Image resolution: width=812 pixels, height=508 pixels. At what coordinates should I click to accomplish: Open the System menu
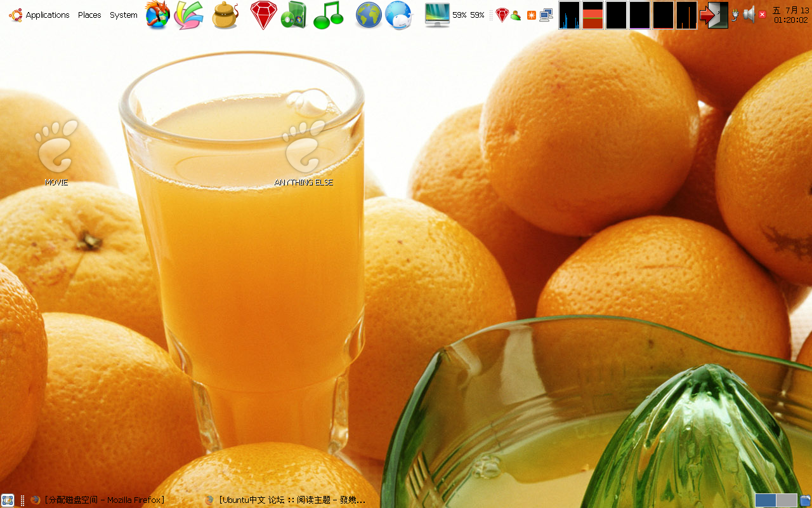tap(124, 15)
